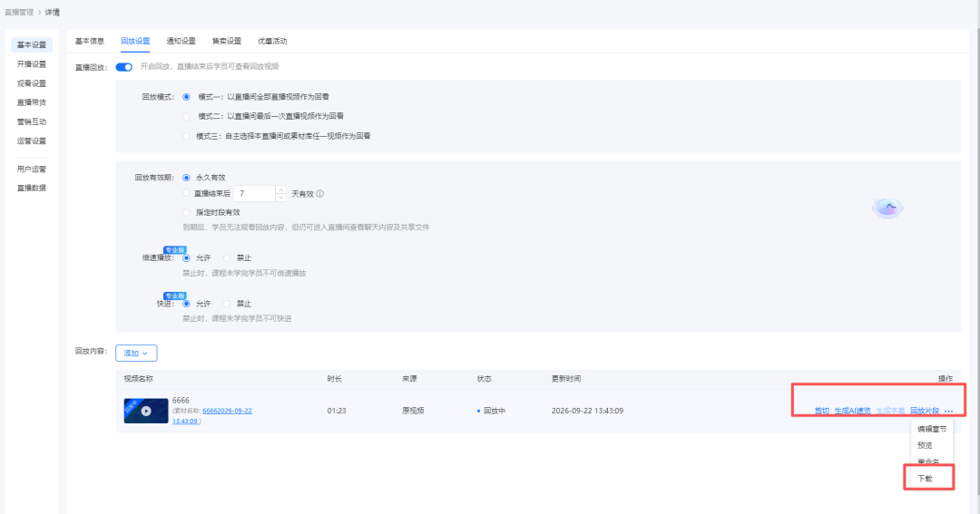The height and width of the screenshot is (514, 980).
Task: Click the 状态 column header
Action: (x=485, y=379)
